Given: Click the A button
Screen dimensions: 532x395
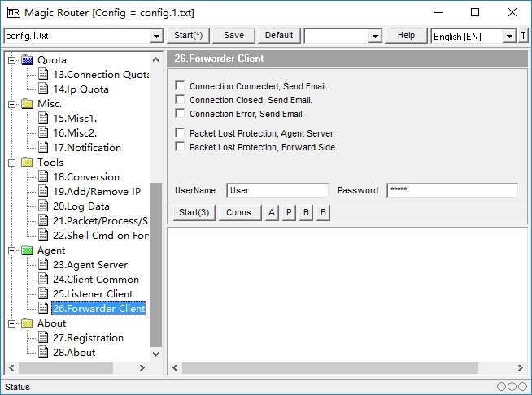Looking at the screenshot, I should (272, 213).
